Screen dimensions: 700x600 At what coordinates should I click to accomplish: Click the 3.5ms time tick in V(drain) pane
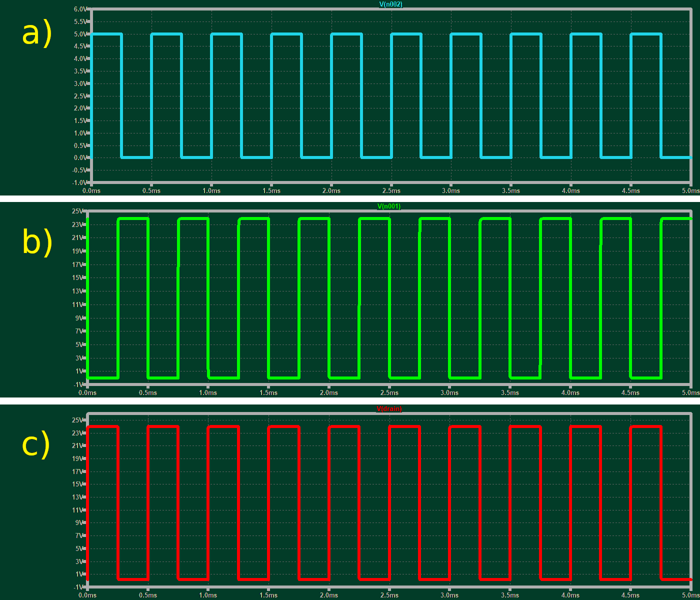click(510, 595)
